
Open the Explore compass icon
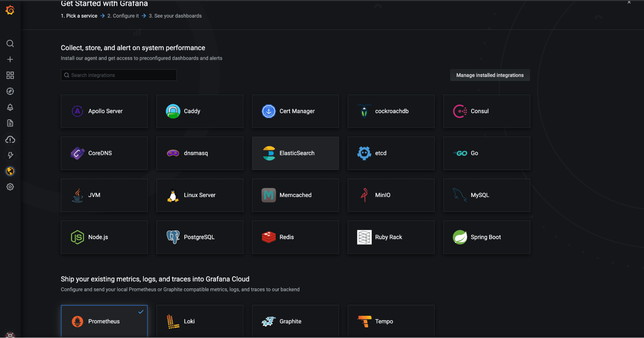click(10, 91)
